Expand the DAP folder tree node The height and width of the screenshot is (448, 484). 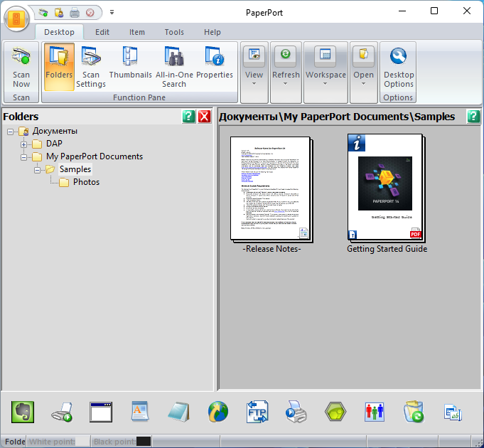[x=24, y=144]
